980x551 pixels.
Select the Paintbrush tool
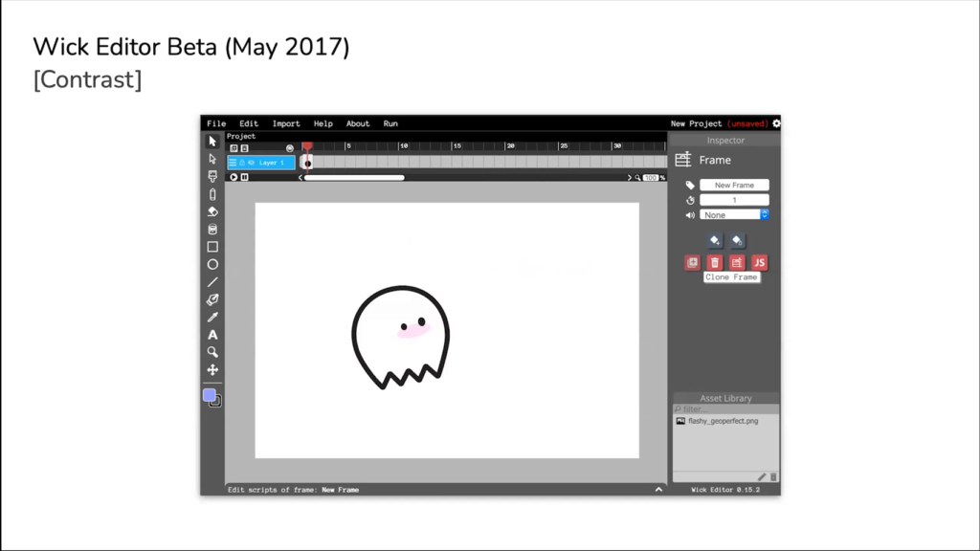pyautogui.click(x=212, y=177)
